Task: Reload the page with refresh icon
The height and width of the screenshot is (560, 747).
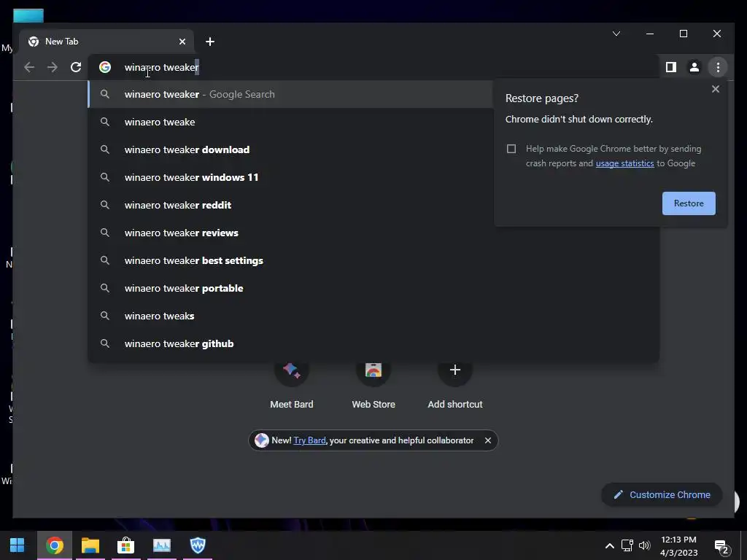Action: tap(76, 67)
